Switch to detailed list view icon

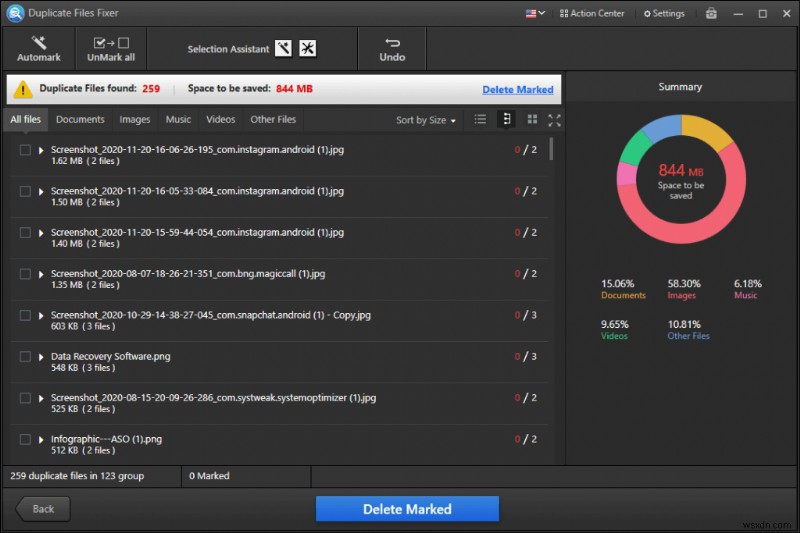tap(506, 119)
